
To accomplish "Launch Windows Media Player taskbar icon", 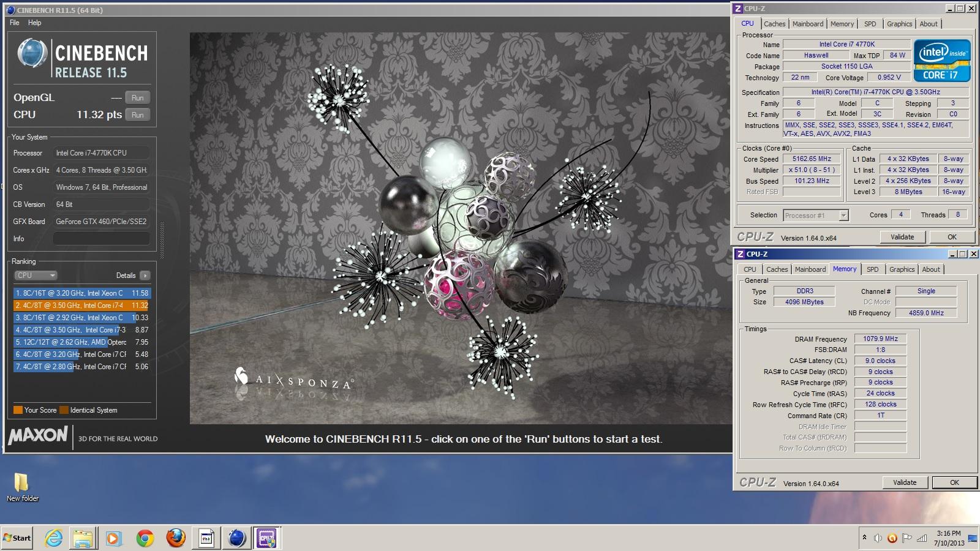I will click(113, 538).
